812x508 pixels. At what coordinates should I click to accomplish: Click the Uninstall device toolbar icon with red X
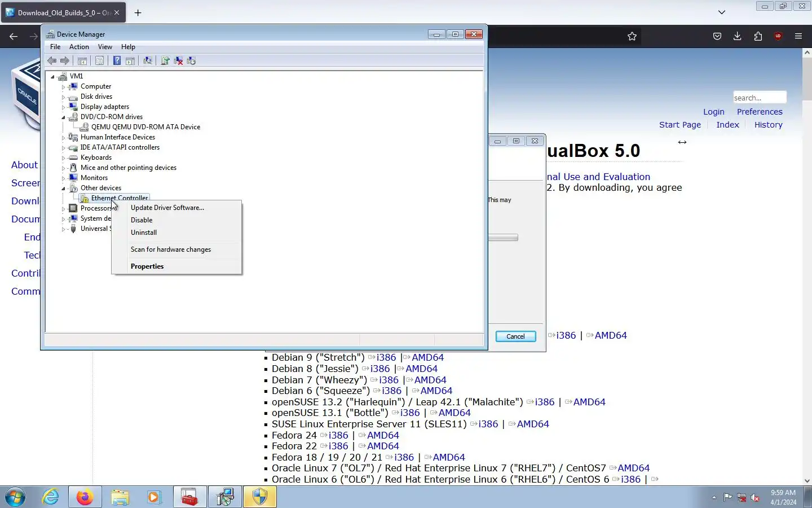click(x=178, y=61)
